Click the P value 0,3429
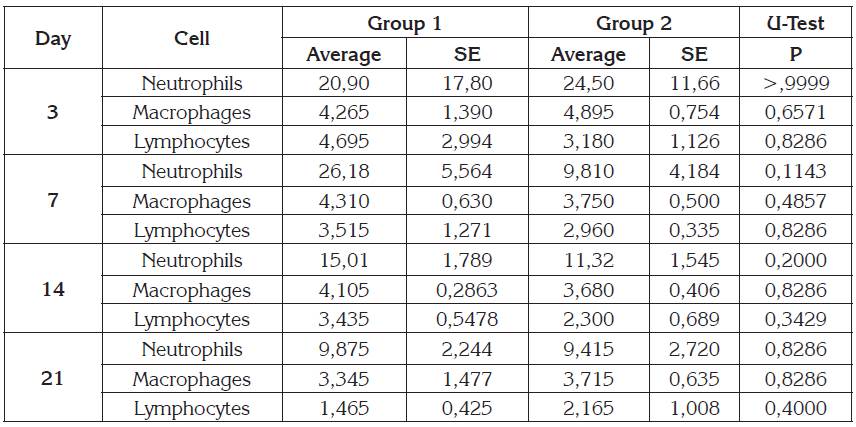The image size is (856, 427). [x=797, y=320]
